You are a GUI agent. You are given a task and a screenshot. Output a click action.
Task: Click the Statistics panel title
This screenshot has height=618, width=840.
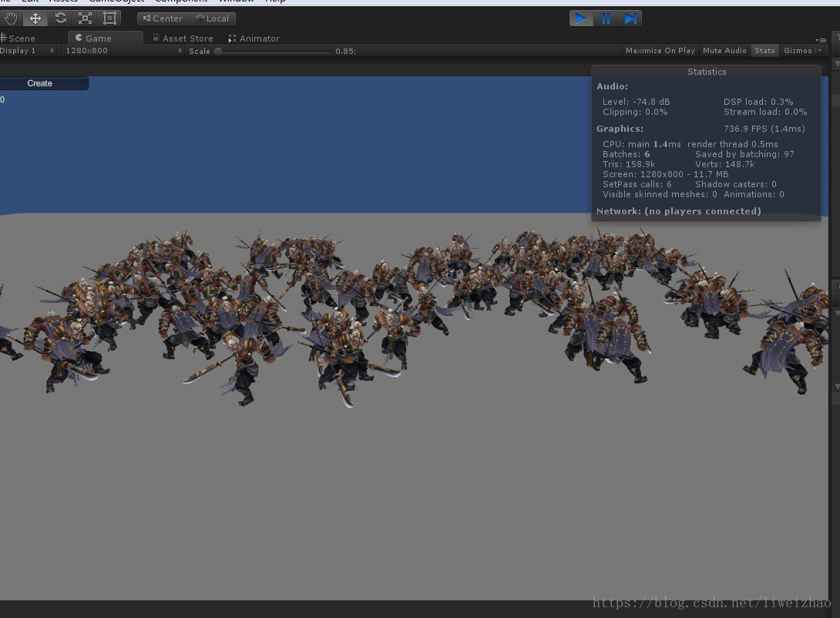click(x=707, y=72)
